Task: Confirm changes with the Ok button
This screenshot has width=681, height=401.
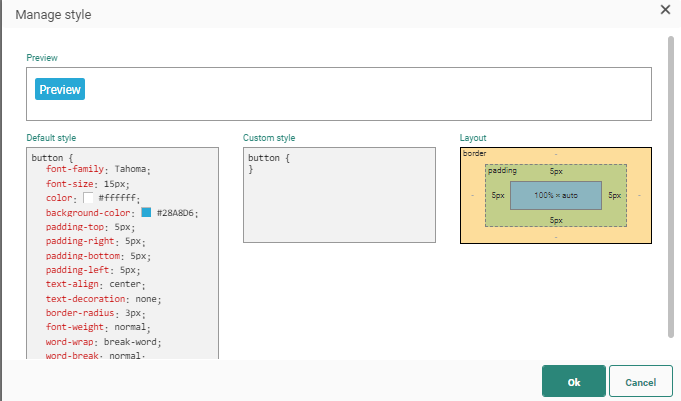Action: pos(573,382)
